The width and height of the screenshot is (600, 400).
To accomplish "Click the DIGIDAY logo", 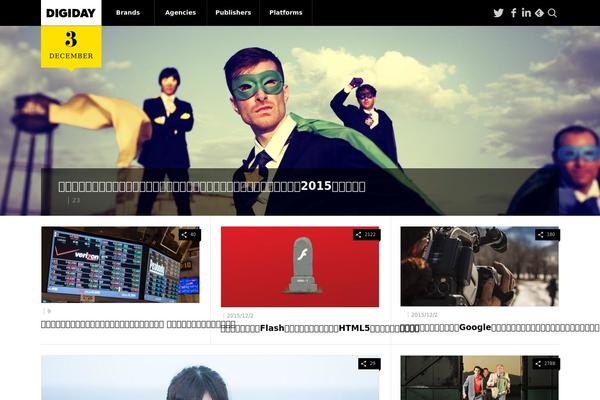I will tap(71, 13).
